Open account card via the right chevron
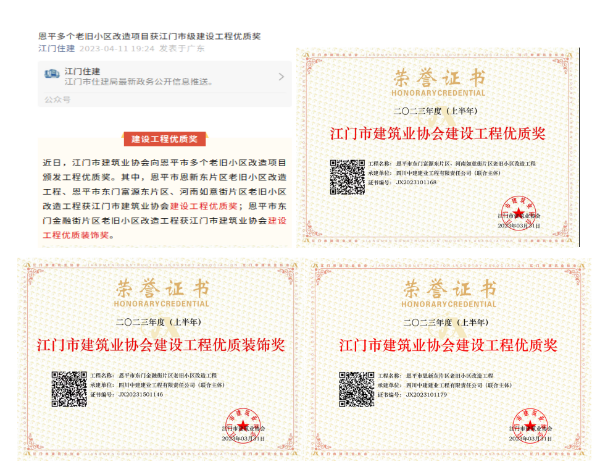 coord(281,77)
